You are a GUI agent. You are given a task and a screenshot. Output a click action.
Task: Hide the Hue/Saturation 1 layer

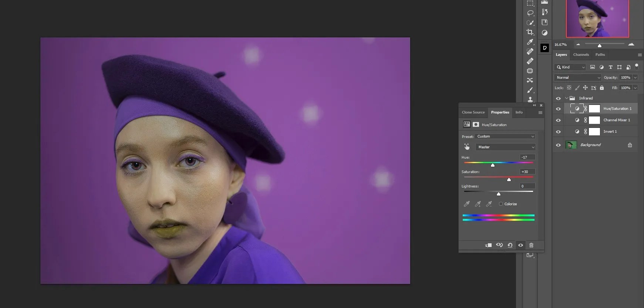(x=558, y=109)
